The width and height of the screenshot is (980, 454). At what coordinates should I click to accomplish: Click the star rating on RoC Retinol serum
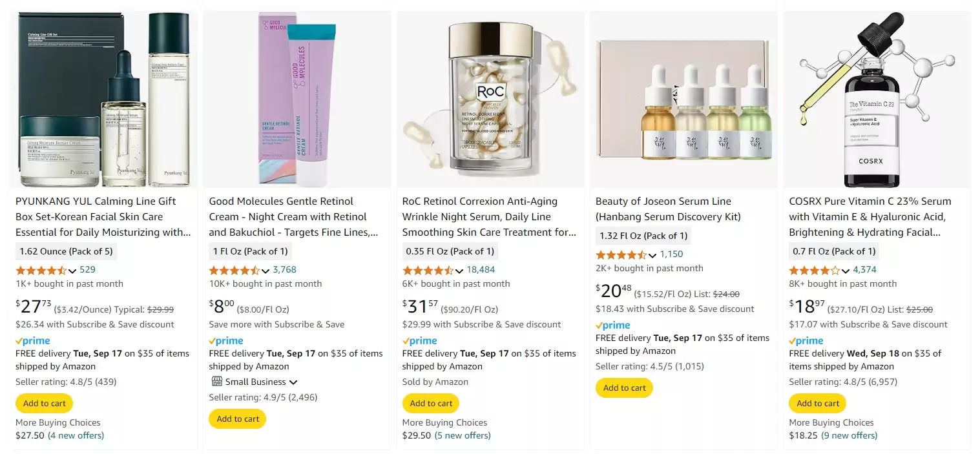point(428,270)
